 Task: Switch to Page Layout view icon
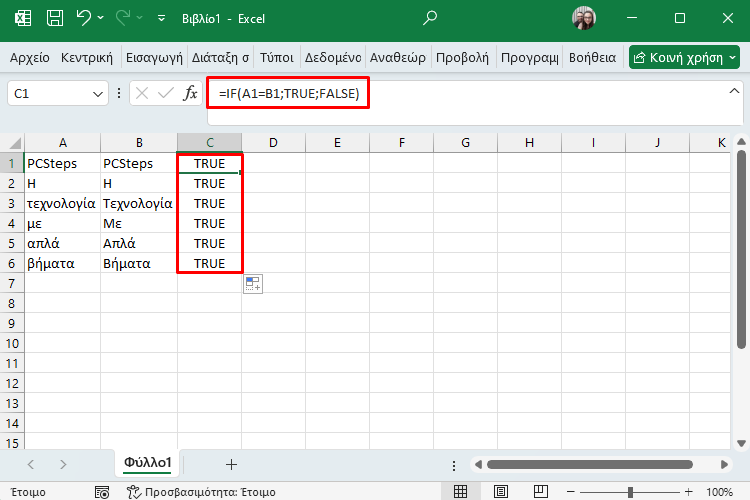click(500, 491)
